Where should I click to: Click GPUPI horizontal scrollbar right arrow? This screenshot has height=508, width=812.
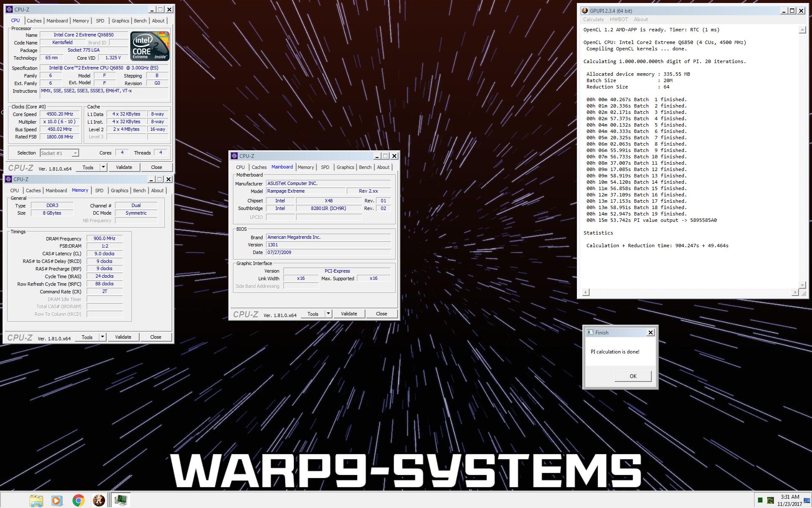click(x=795, y=293)
